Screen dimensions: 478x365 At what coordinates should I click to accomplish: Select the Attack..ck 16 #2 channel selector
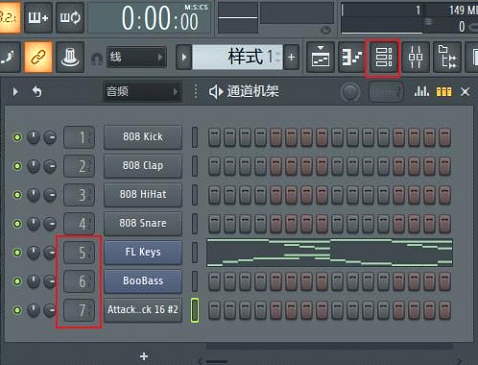195,310
